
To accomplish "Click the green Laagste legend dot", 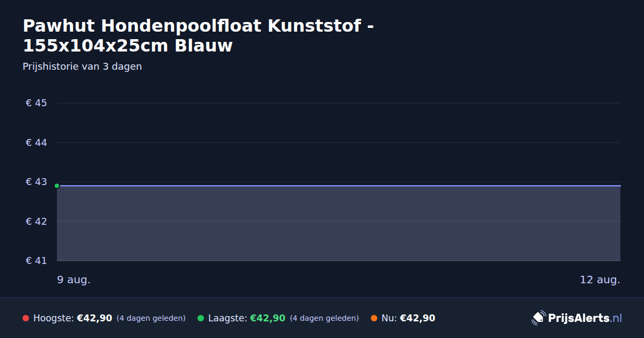I will coord(201,318).
